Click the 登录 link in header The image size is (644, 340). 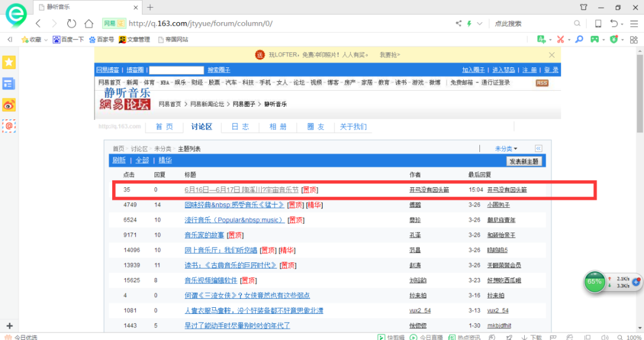[551, 70]
